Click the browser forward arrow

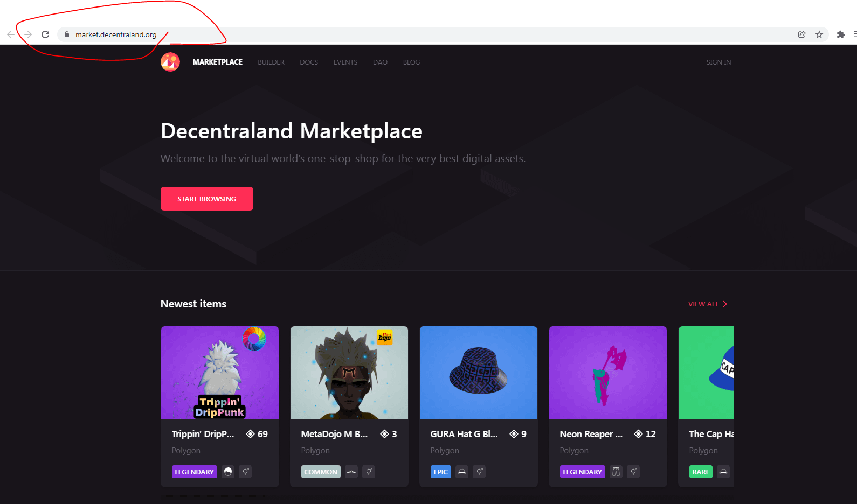pyautogui.click(x=28, y=34)
